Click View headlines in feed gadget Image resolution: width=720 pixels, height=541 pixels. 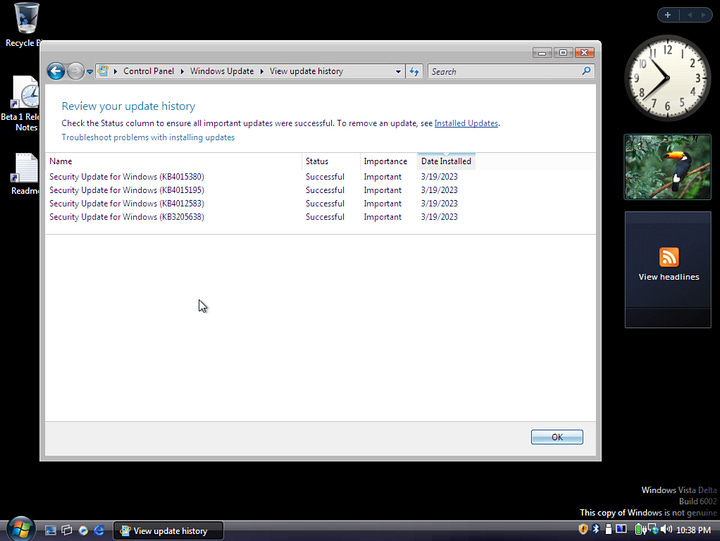click(669, 277)
